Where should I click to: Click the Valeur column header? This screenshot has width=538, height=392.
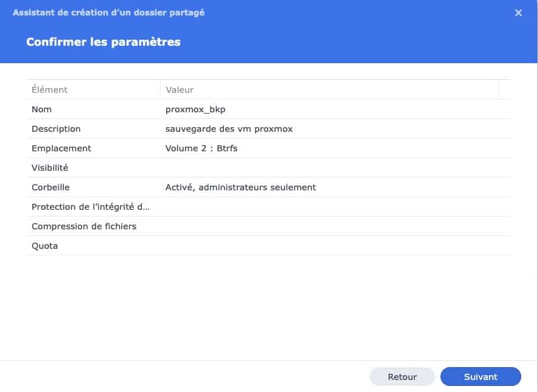pyautogui.click(x=180, y=89)
